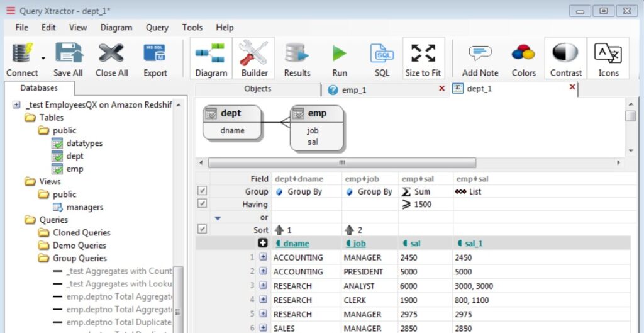Click the Connect database icon

tap(22, 54)
